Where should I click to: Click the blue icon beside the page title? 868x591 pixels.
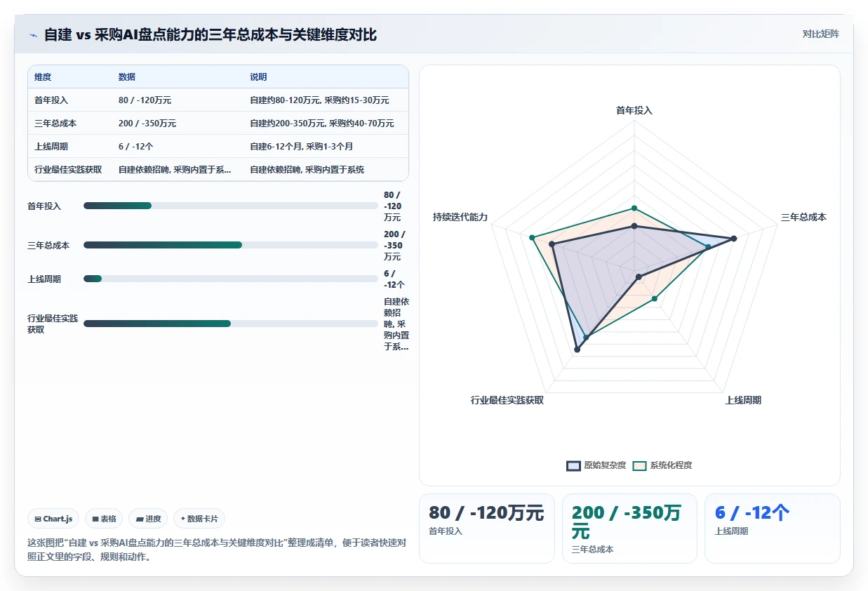click(34, 34)
